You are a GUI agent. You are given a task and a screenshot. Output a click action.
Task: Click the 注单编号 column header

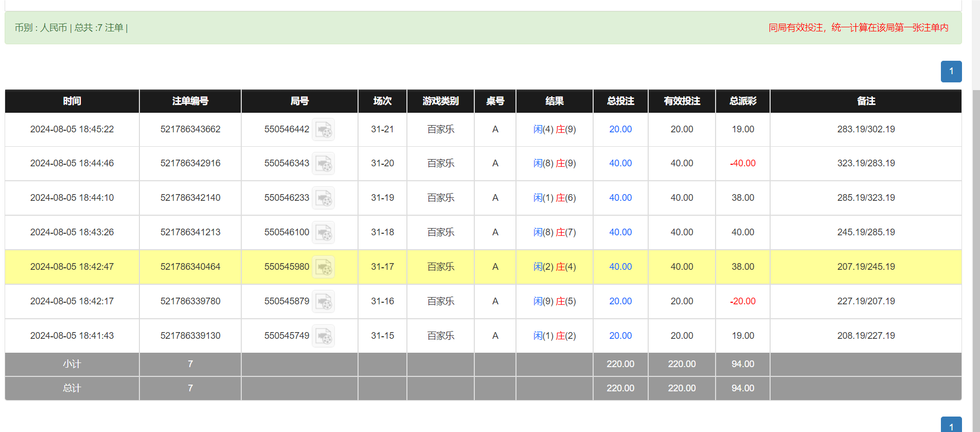pos(190,101)
